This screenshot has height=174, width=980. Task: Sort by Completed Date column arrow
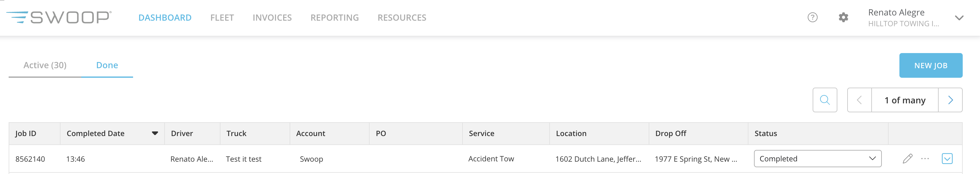[155, 133]
